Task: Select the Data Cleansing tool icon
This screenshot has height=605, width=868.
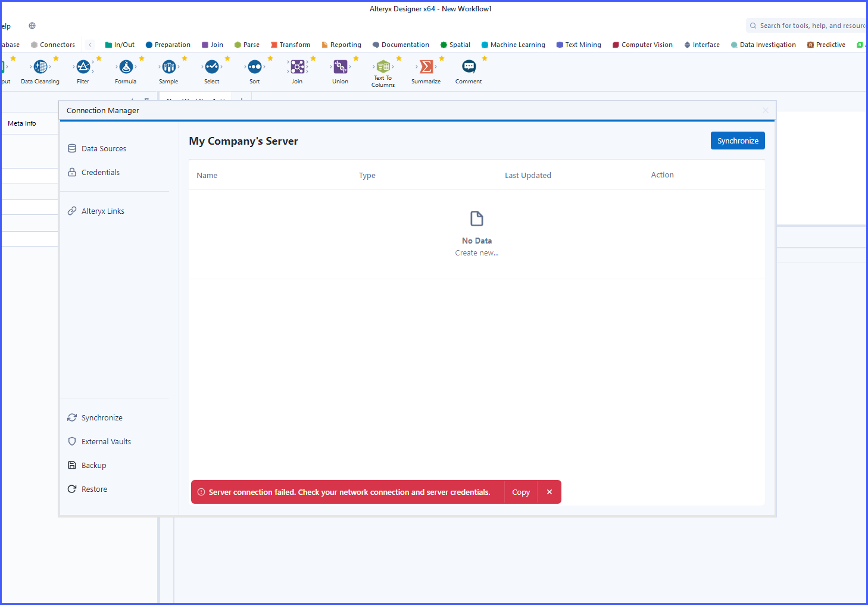Action: (x=40, y=67)
